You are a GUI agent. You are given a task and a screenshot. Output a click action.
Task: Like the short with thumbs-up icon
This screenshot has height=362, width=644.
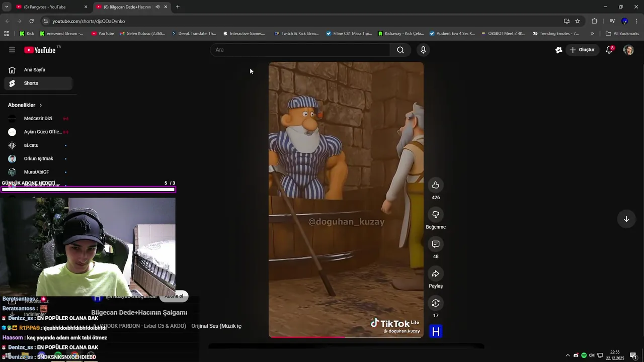436,185
